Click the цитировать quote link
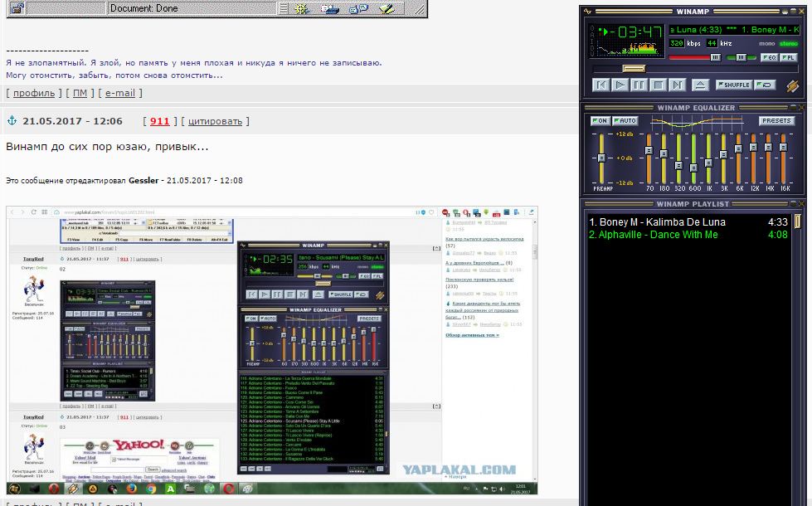The image size is (812, 506). click(x=215, y=121)
